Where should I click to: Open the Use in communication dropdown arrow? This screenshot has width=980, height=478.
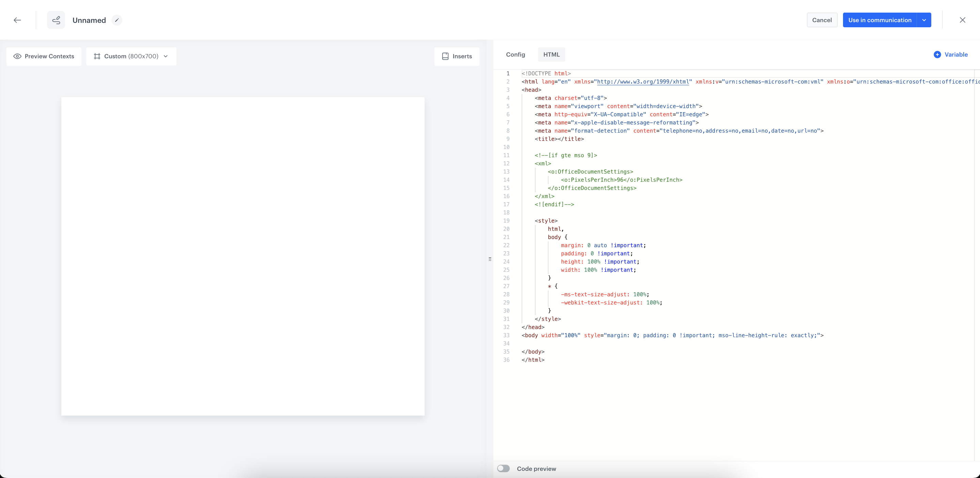[x=924, y=20]
